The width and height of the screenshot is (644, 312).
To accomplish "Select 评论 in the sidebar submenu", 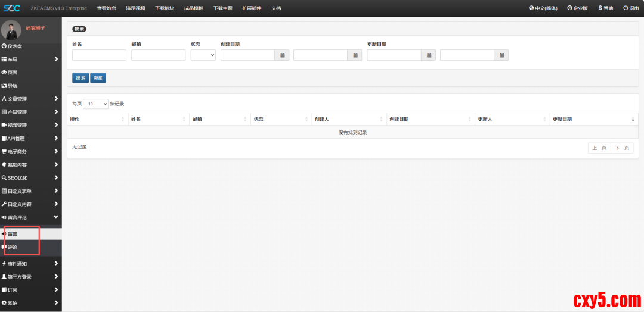I will pos(13,247).
